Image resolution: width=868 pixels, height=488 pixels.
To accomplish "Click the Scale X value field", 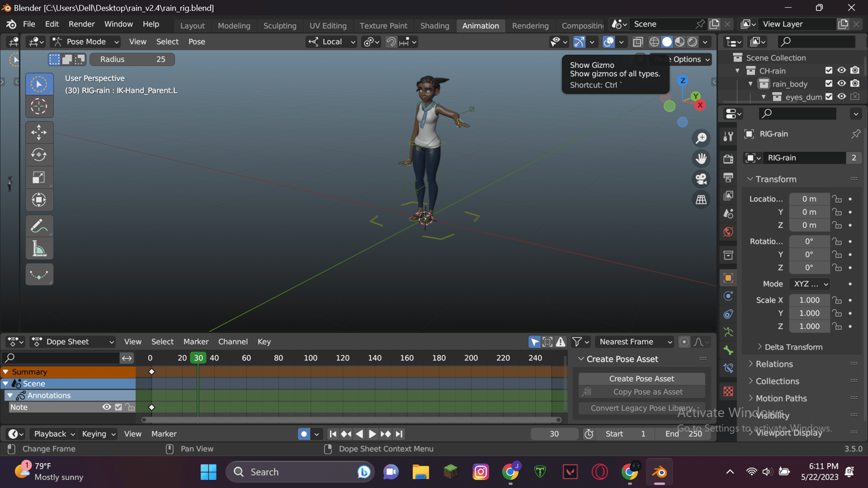I will pos(810,300).
